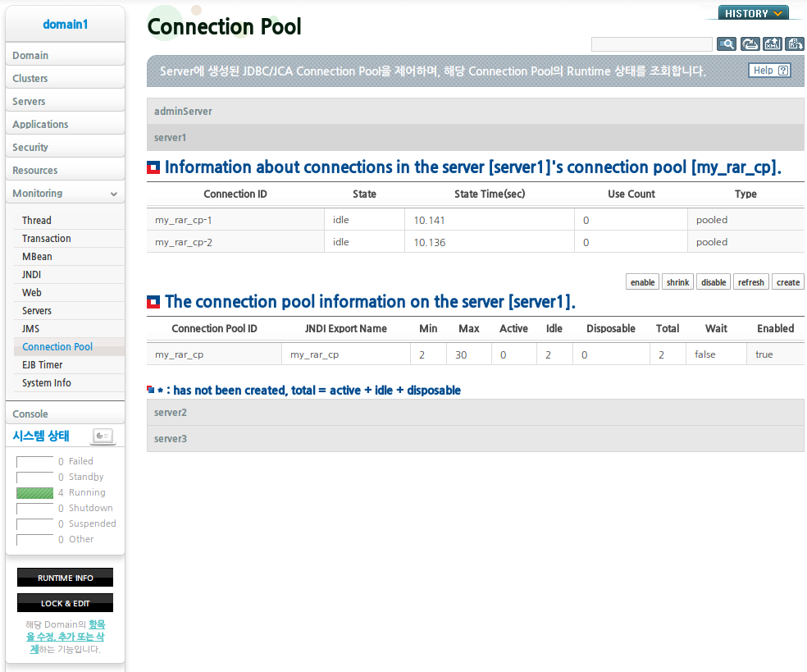The width and height of the screenshot is (807, 672).
Task: Click the Wait value false
Action: point(705,354)
